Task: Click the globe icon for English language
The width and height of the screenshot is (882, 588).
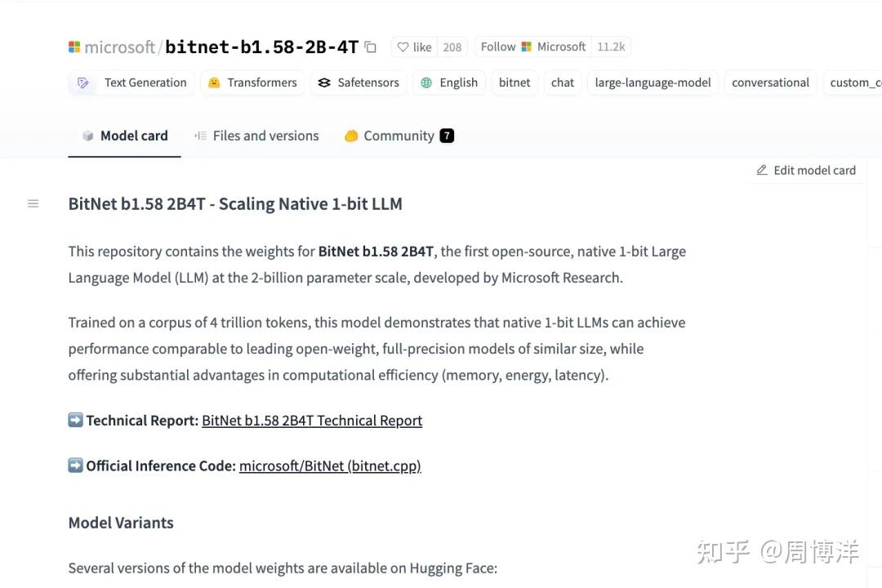Action: click(x=426, y=82)
